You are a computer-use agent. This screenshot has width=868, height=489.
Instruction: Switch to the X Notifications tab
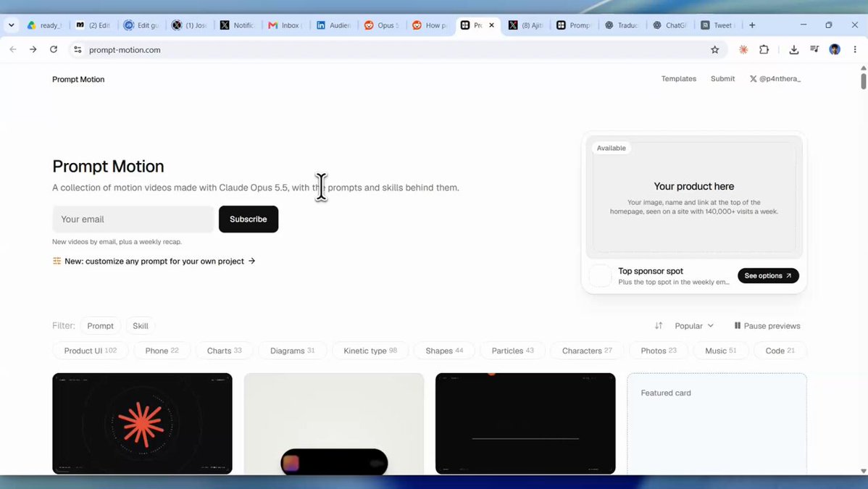[x=237, y=25]
